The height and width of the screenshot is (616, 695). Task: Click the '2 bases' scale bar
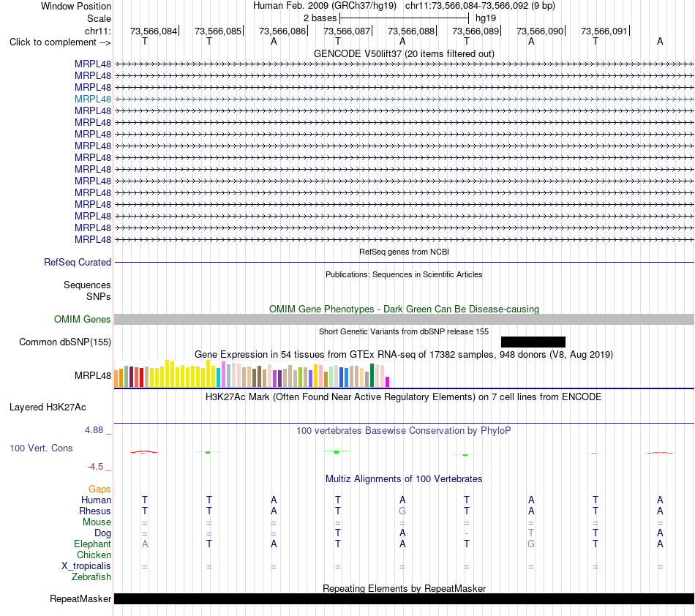tap(405, 18)
